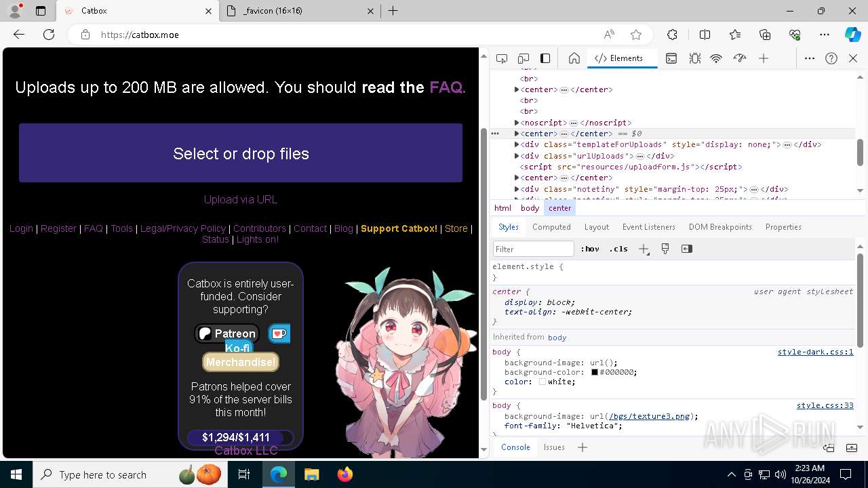
Task: Toggle Lights on! theme link
Action: click(x=258, y=239)
